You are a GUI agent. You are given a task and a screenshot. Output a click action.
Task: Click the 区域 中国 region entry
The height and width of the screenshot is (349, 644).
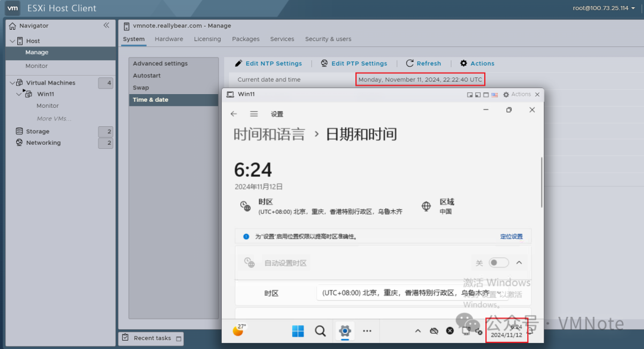[438, 206]
